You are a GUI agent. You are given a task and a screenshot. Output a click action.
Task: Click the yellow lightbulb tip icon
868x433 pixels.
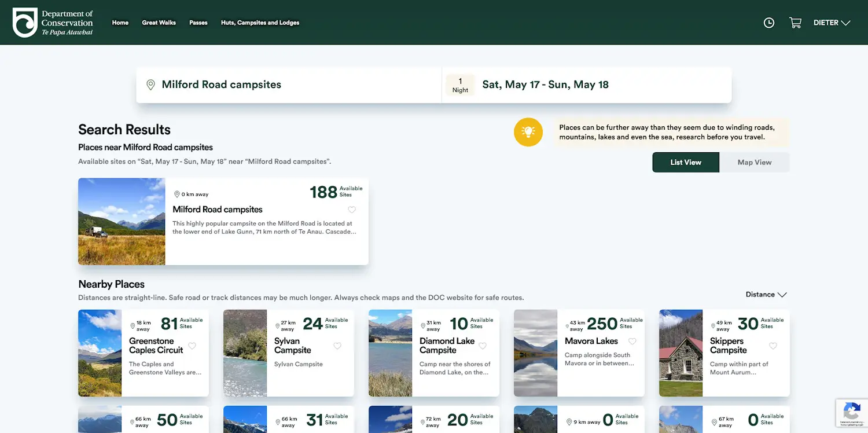pos(528,132)
